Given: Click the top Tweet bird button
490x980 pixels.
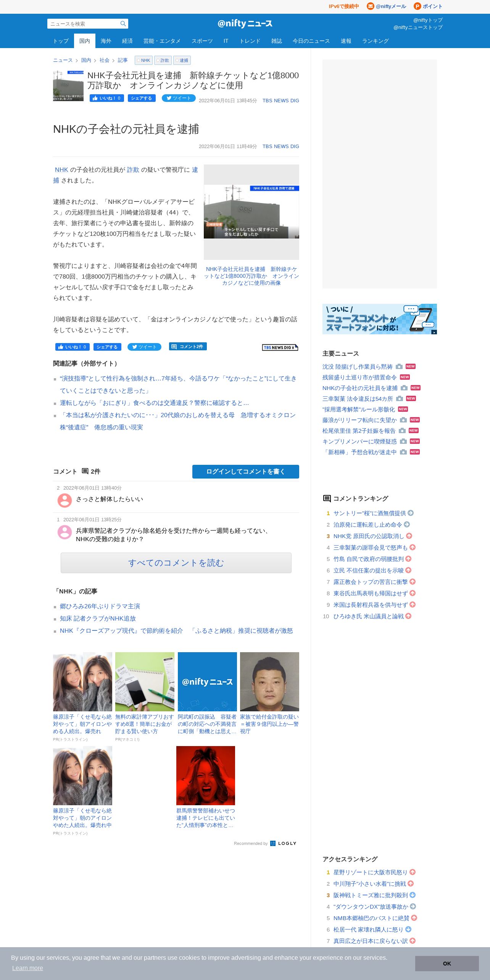Looking at the screenshot, I should (x=179, y=98).
